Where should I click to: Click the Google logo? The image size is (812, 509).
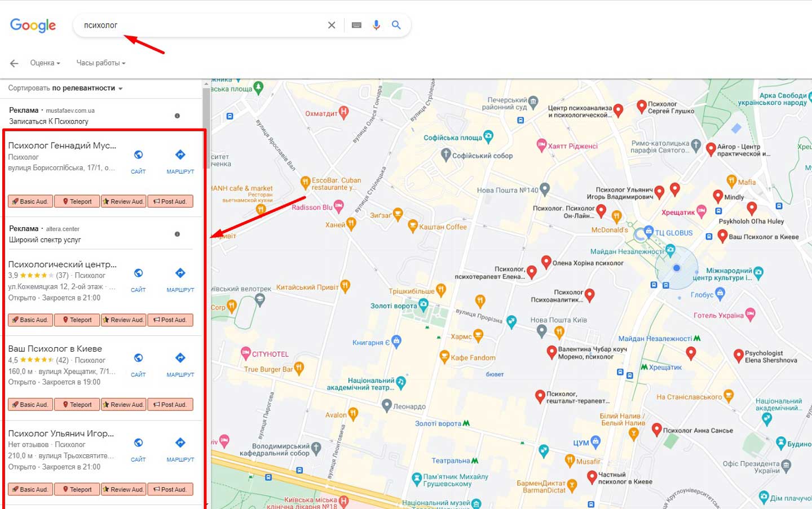(x=33, y=25)
